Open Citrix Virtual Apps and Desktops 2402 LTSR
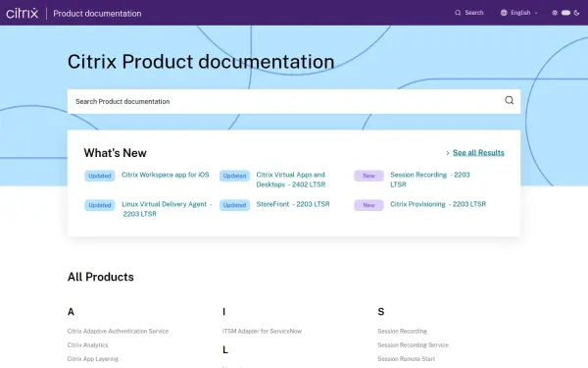This screenshot has height=368, width=588. pyautogui.click(x=291, y=180)
